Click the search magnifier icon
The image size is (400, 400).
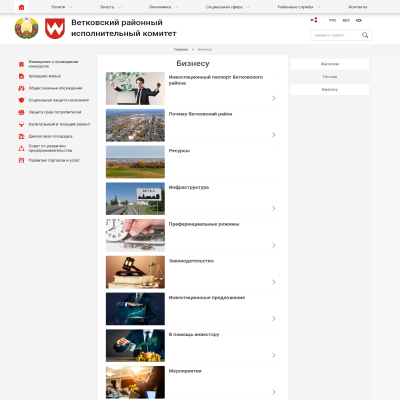(365, 35)
